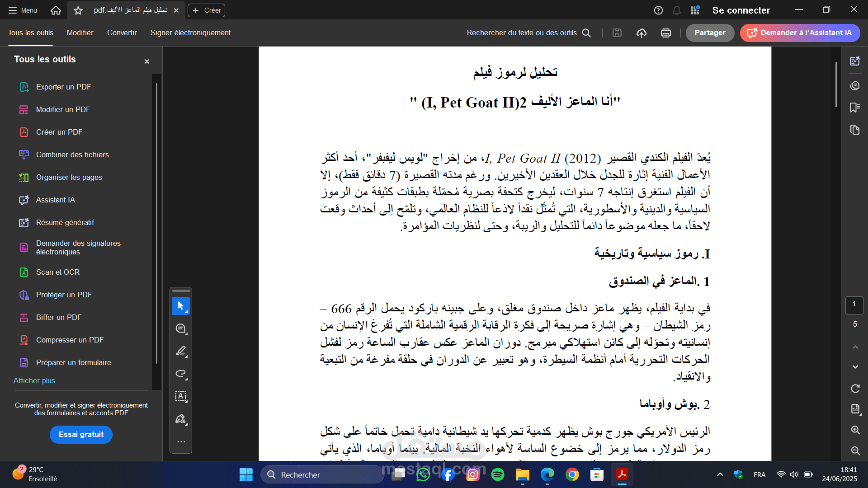Switch to Modifier tab
Screen dimensions: 868x488
point(80,33)
